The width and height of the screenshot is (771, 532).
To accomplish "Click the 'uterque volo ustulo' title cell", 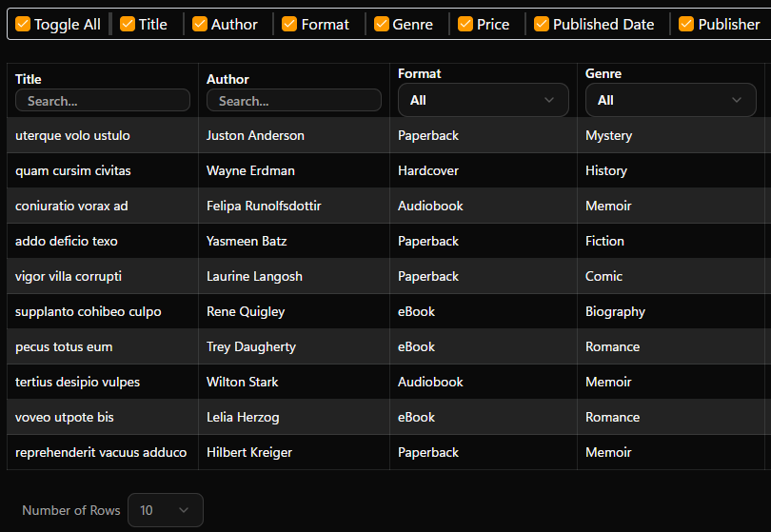I will (x=72, y=136).
